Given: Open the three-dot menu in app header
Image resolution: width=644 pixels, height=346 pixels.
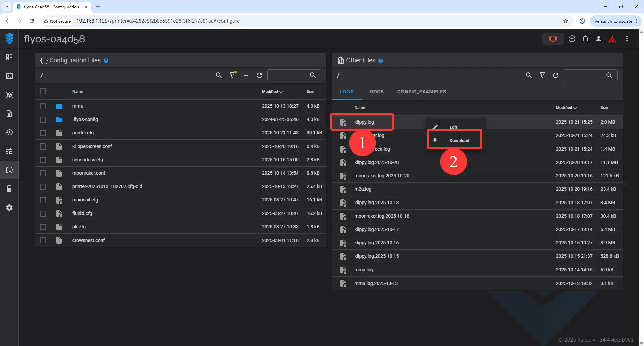Looking at the screenshot, I should 627,39.
